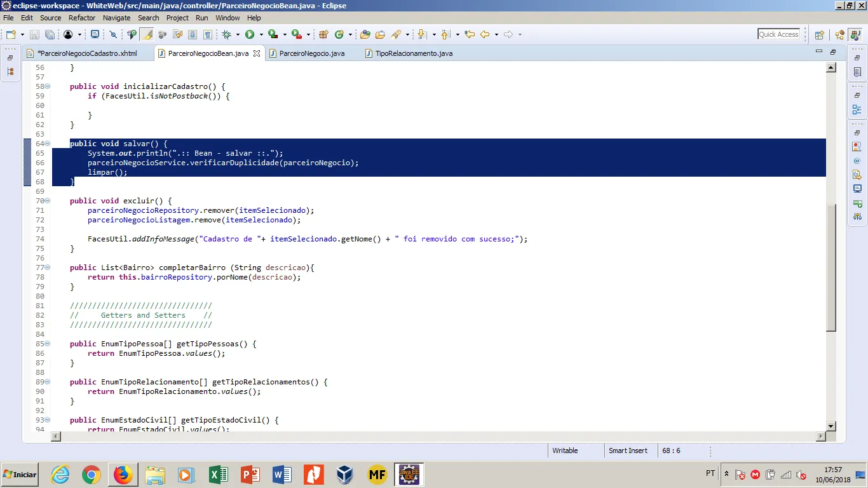Click the Debug bug icon in toolbar
The image size is (868, 488).
(x=227, y=34)
